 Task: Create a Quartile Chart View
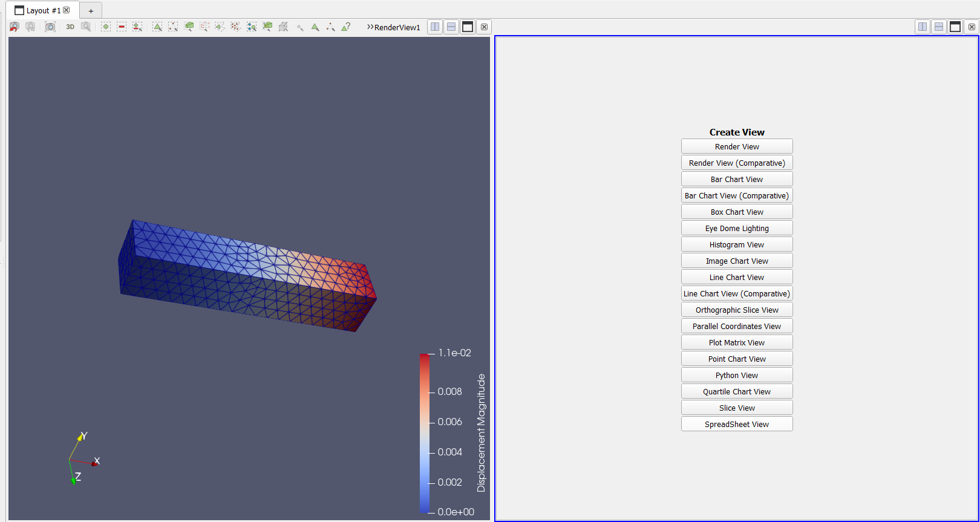(x=737, y=391)
